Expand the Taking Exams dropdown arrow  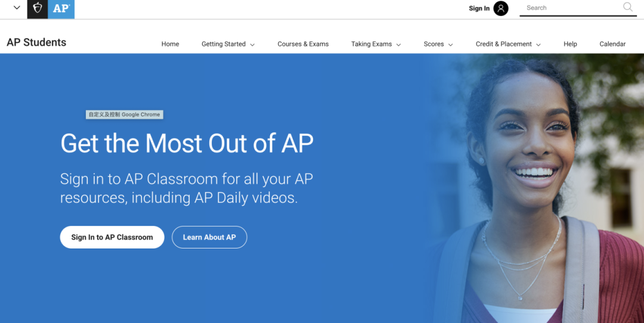398,45
